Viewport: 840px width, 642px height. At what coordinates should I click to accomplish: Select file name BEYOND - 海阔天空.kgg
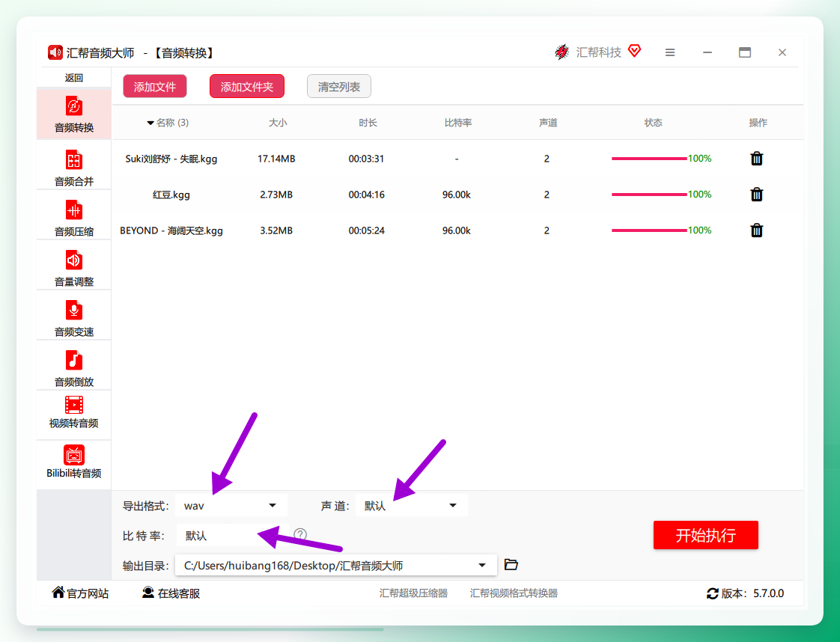[x=171, y=230]
